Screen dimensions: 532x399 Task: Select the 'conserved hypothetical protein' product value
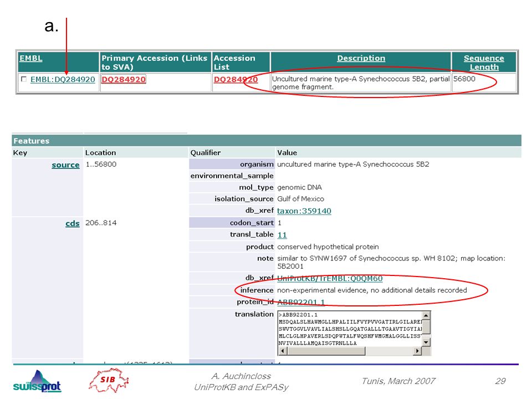click(x=328, y=247)
